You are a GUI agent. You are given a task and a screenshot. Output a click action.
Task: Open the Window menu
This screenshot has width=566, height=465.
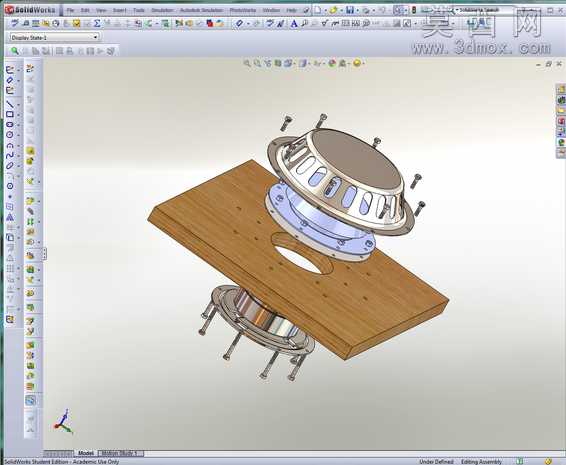271,10
